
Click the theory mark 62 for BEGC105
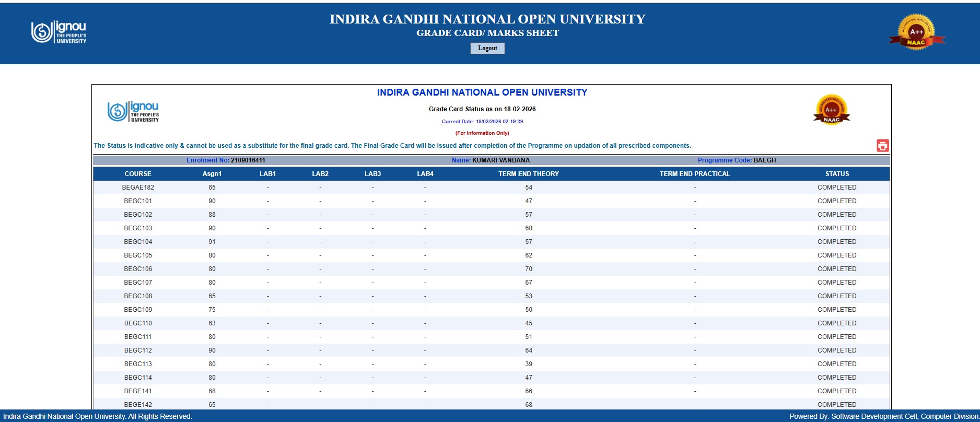[x=529, y=255]
